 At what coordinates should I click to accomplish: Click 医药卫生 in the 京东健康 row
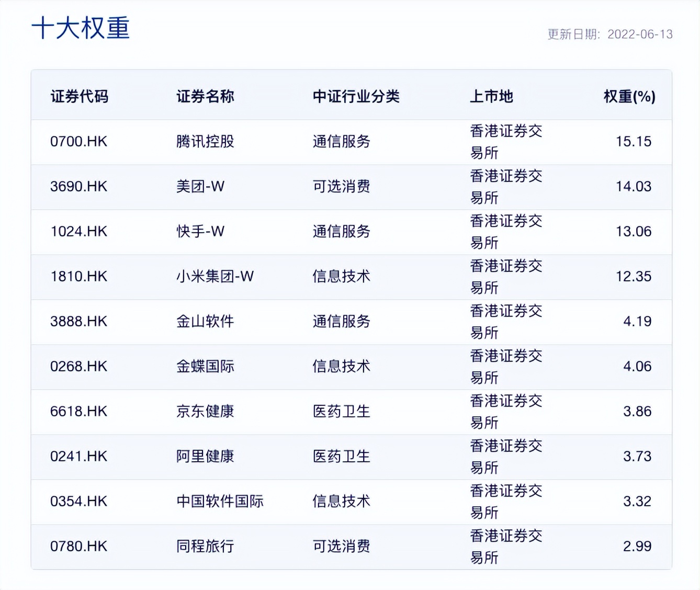[x=342, y=412]
